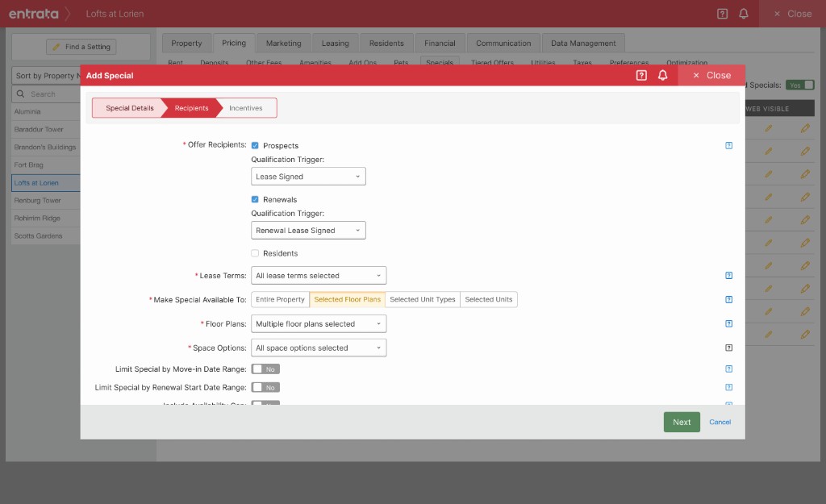The image size is (826, 504).
Task: Show help for Floor Plans field
Action: point(728,324)
